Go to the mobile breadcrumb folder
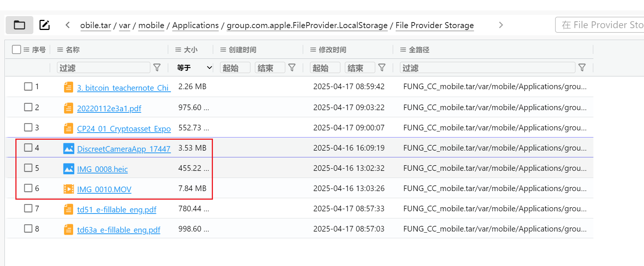 coord(151,25)
